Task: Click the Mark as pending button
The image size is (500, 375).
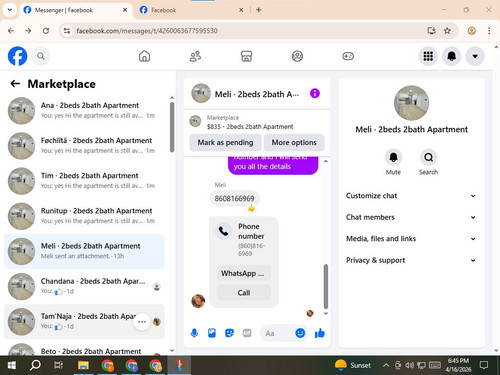Action: (x=225, y=143)
